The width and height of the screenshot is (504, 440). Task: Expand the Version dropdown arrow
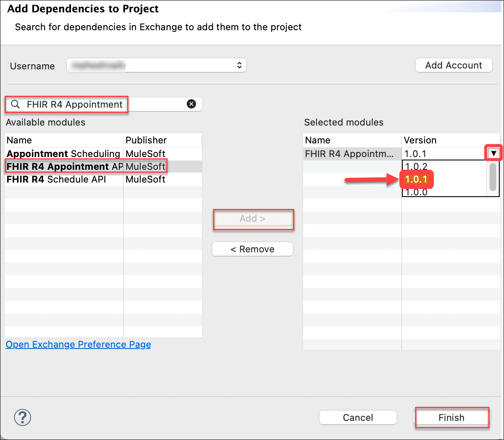[x=494, y=154]
